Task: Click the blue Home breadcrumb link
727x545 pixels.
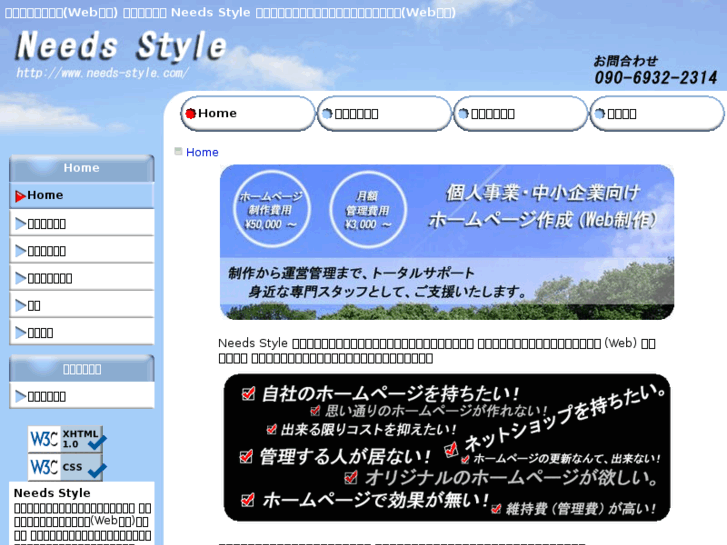Action: pyautogui.click(x=202, y=152)
